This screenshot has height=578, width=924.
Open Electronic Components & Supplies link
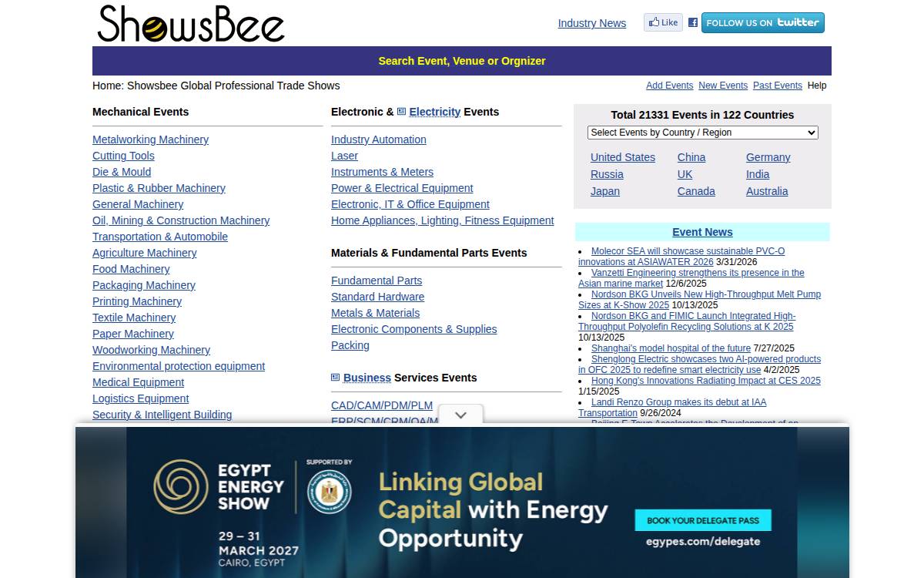point(413,329)
